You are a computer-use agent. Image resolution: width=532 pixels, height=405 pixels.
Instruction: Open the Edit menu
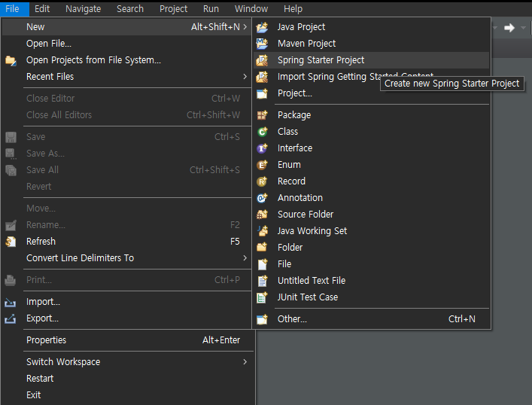(x=42, y=9)
